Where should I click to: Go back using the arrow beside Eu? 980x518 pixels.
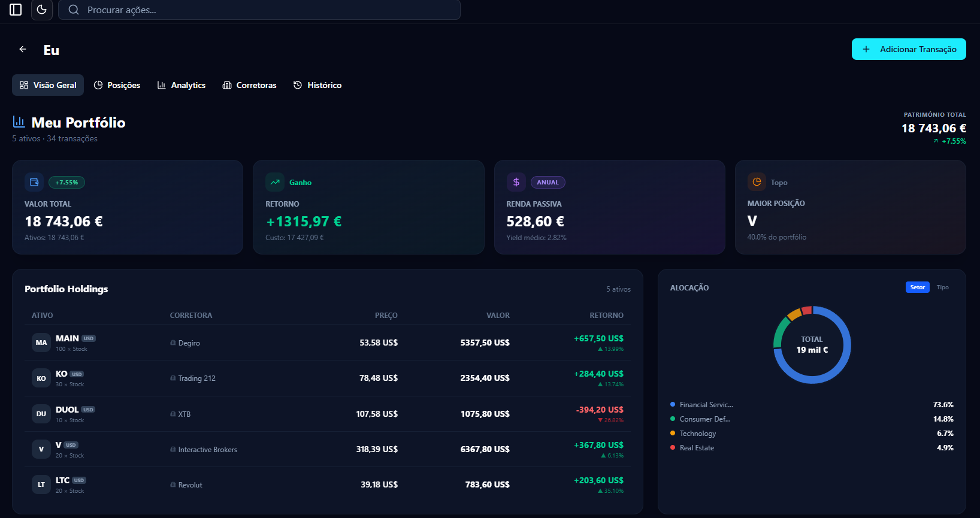[23, 49]
